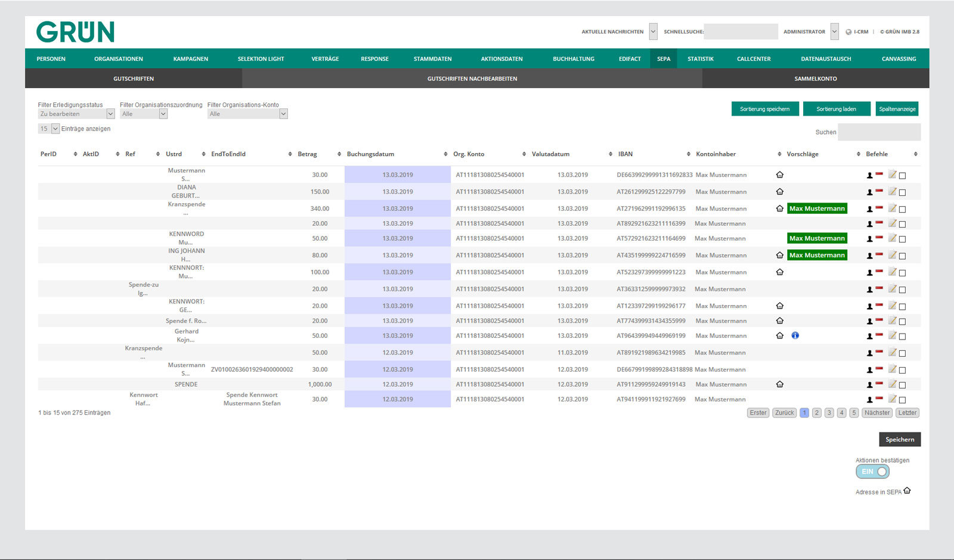
Task: Click the blue info icon in the Vorschläge column
Action: tap(795, 335)
